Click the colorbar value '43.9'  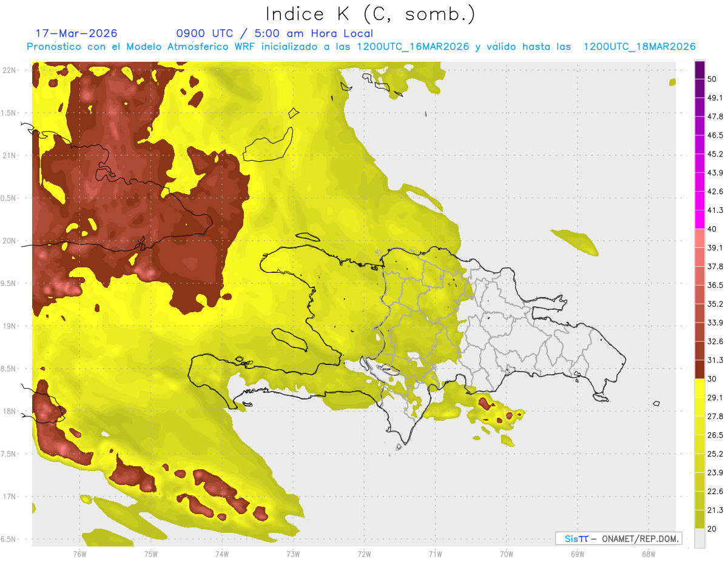[x=715, y=173]
